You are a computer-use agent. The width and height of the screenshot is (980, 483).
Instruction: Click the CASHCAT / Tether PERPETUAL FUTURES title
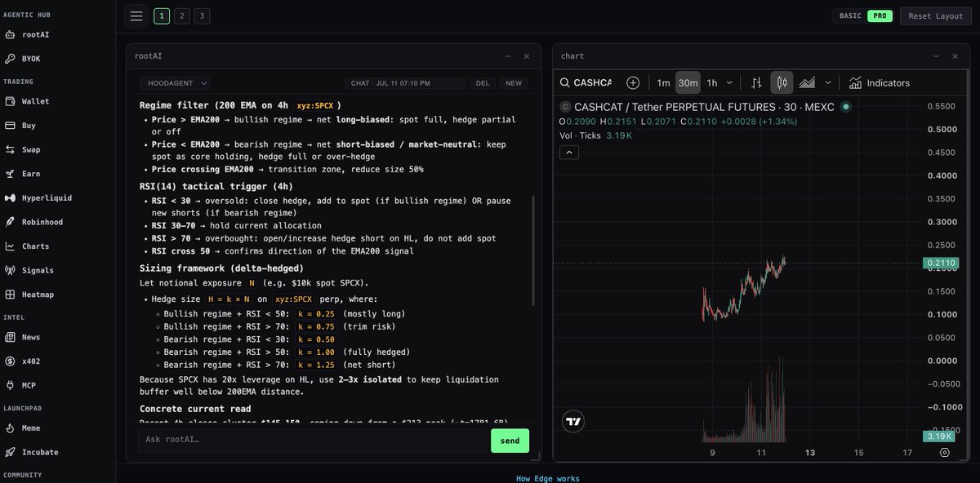coord(704,107)
